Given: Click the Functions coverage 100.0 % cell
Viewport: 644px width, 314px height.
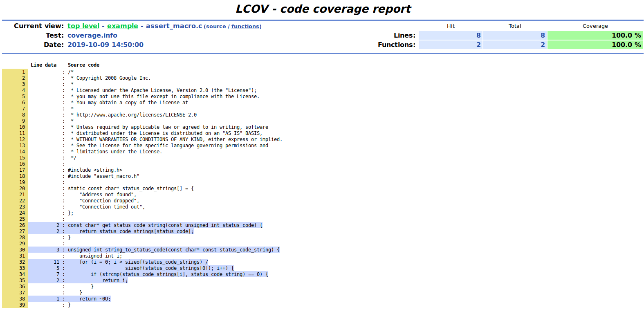Looking at the screenshot, I should [595, 45].
